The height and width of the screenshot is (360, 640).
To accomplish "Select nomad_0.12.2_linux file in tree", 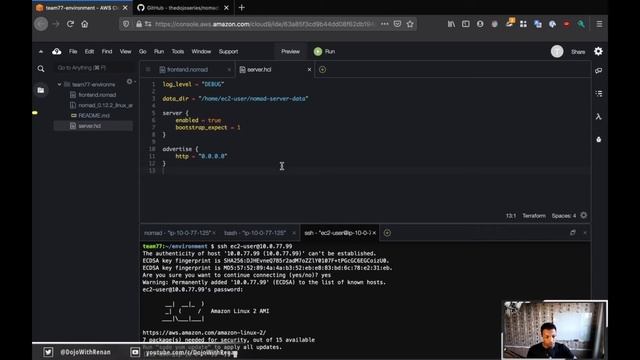I will 105,105.
